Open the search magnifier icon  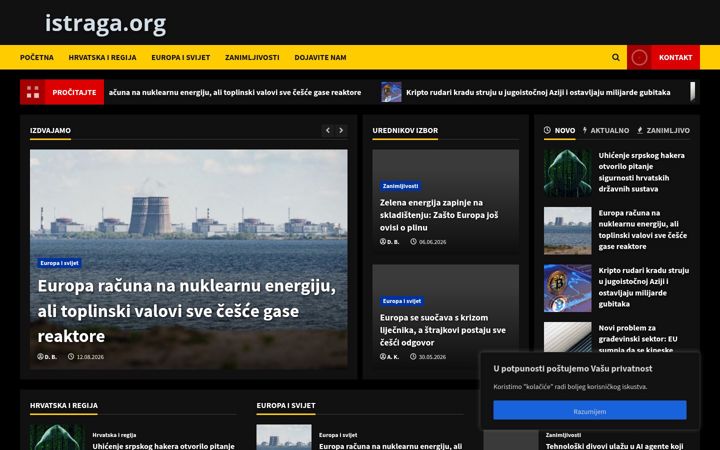click(616, 57)
